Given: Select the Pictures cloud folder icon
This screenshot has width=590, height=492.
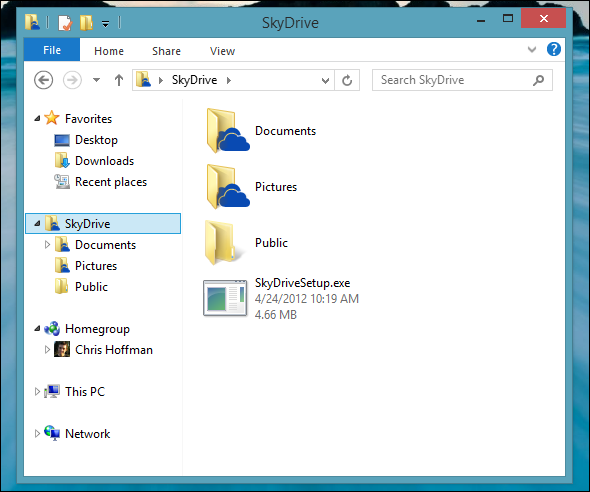Looking at the screenshot, I should (227, 187).
